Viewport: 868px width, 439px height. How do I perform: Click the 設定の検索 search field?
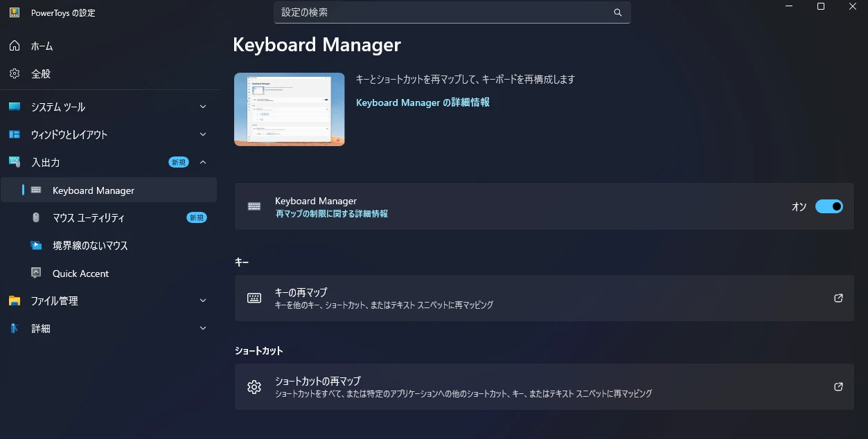coord(443,12)
